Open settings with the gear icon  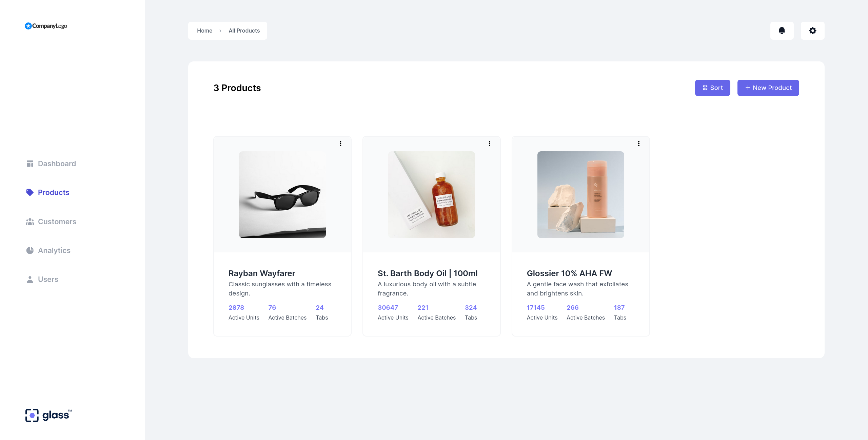coord(812,31)
